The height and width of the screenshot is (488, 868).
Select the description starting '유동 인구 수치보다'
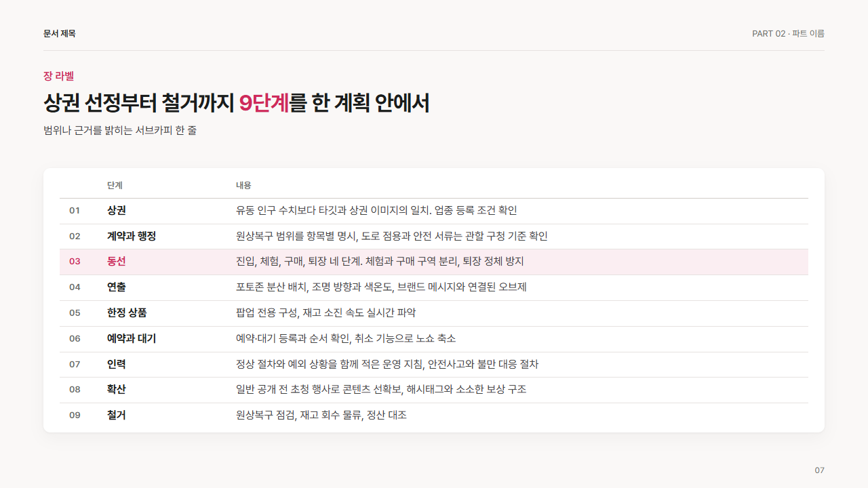(x=376, y=211)
